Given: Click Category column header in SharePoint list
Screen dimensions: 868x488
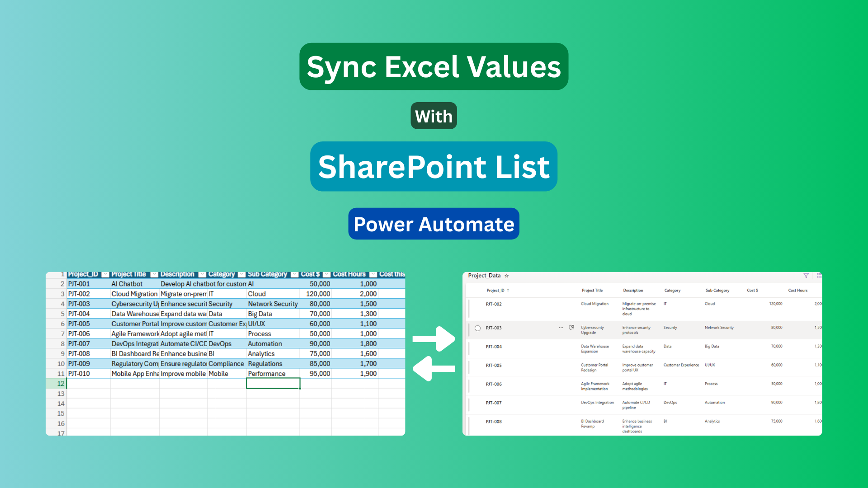Looking at the screenshot, I should pos(672,291).
